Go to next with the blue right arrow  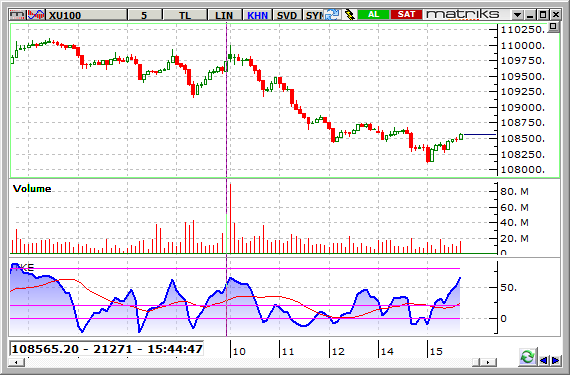coord(556,360)
